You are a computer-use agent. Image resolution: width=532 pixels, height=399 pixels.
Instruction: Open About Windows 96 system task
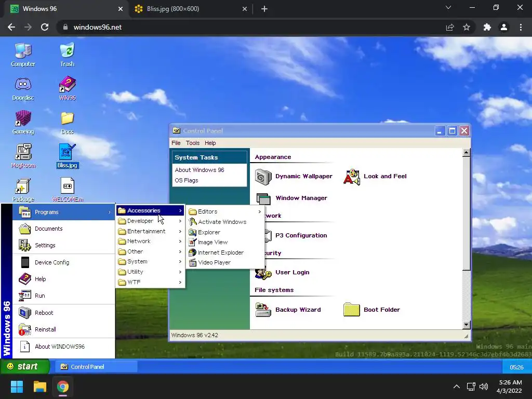point(199,170)
